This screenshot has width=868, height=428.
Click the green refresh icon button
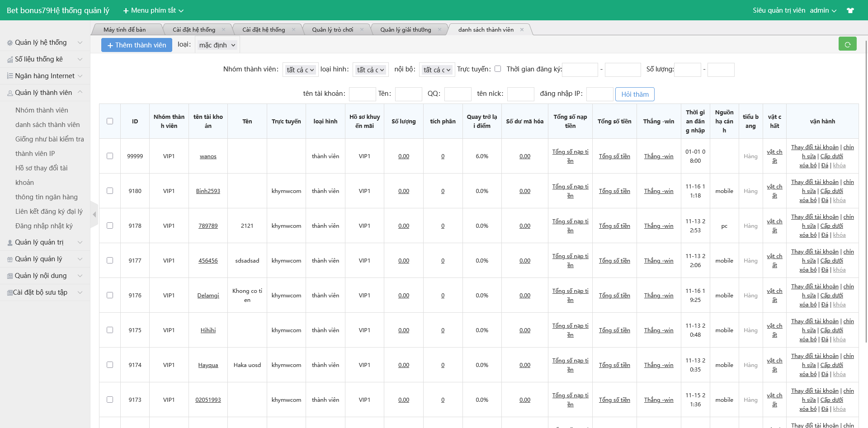pos(847,44)
